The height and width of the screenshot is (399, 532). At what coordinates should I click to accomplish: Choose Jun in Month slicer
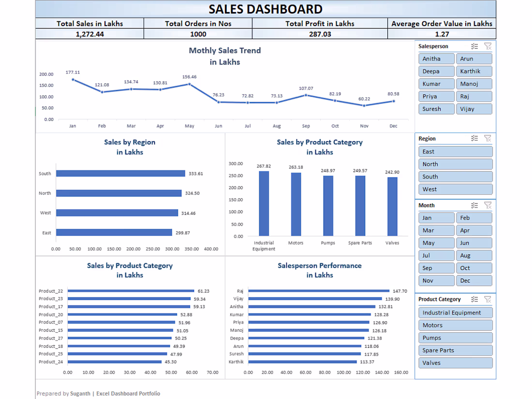tap(474, 243)
